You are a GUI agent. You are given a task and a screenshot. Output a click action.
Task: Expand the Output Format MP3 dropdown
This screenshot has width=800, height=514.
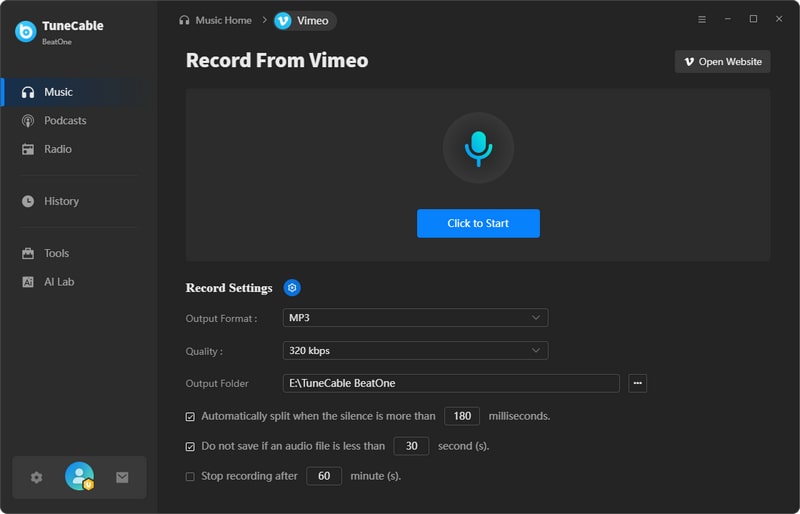pyautogui.click(x=415, y=318)
